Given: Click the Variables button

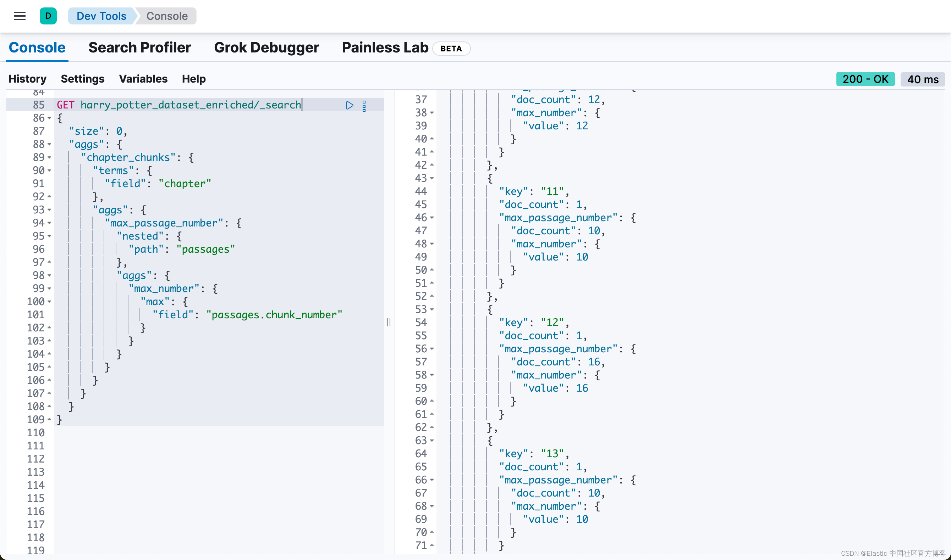Looking at the screenshot, I should point(143,79).
